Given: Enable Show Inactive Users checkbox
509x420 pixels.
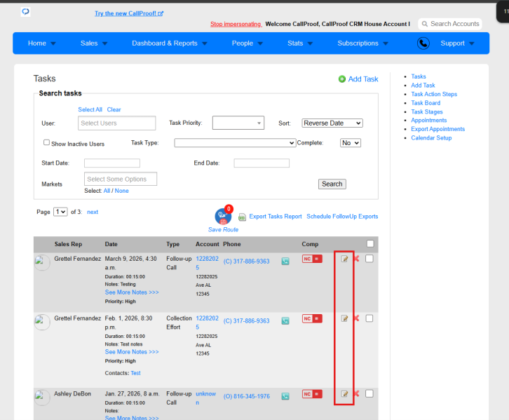Looking at the screenshot, I should coord(46,142).
